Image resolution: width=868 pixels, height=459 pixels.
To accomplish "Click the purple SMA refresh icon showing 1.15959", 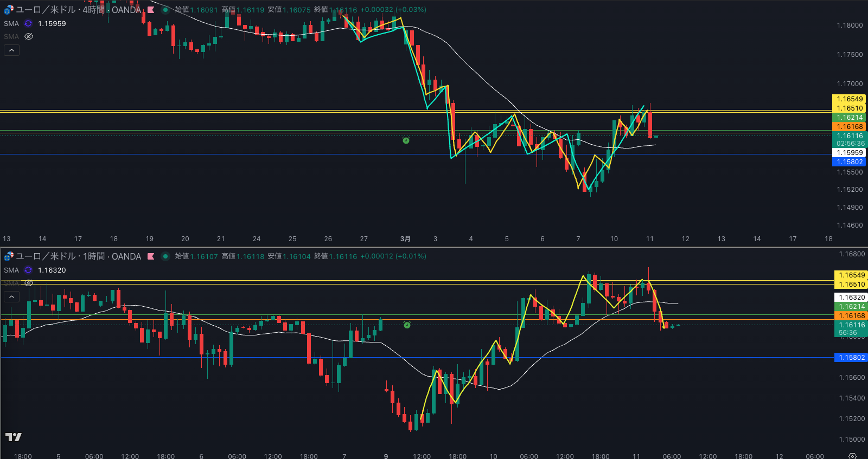I will point(28,23).
